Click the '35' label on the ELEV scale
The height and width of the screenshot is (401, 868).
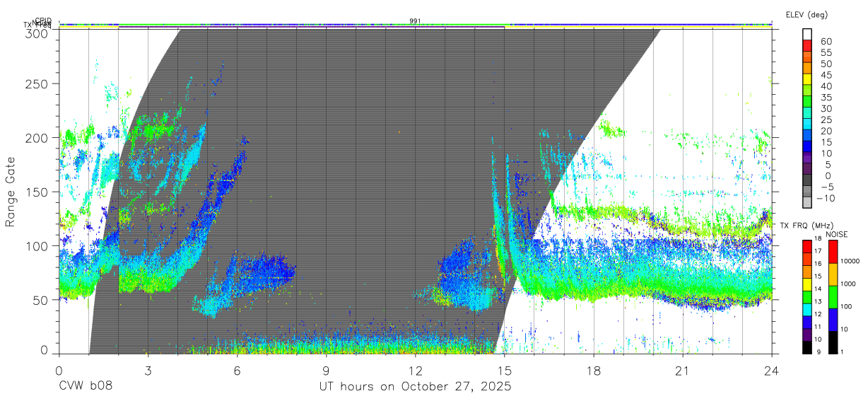coord(826,98)
